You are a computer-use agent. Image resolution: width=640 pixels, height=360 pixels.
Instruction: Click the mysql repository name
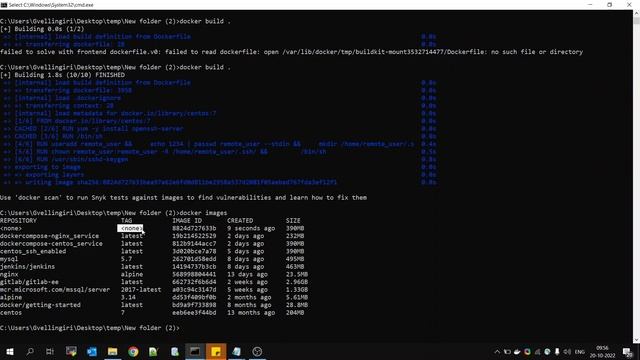point(9,259)
